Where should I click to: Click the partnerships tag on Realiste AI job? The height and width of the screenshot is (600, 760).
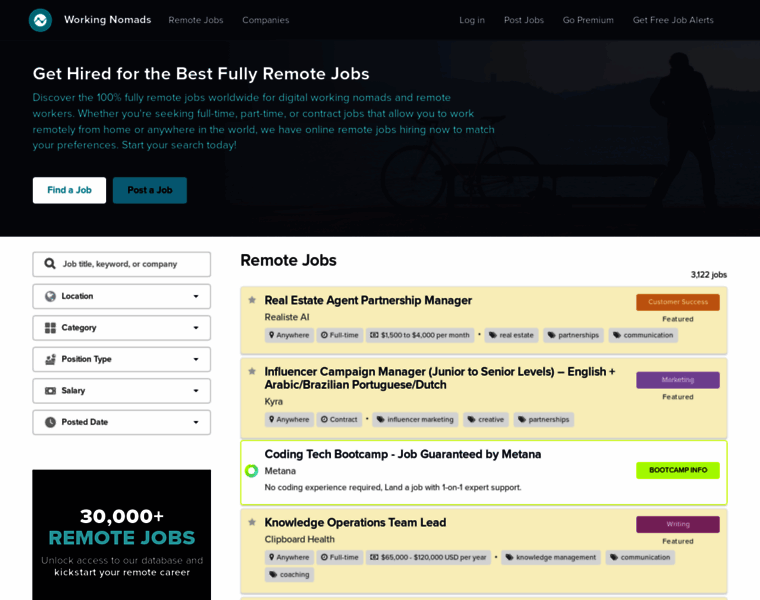pos(573,335)
